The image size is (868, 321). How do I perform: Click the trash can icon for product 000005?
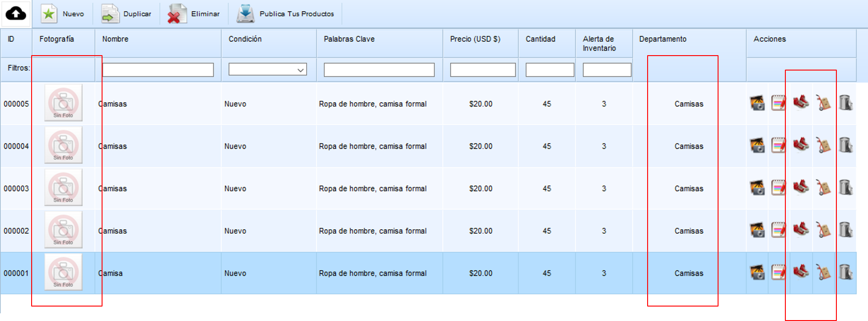[845, 103]
